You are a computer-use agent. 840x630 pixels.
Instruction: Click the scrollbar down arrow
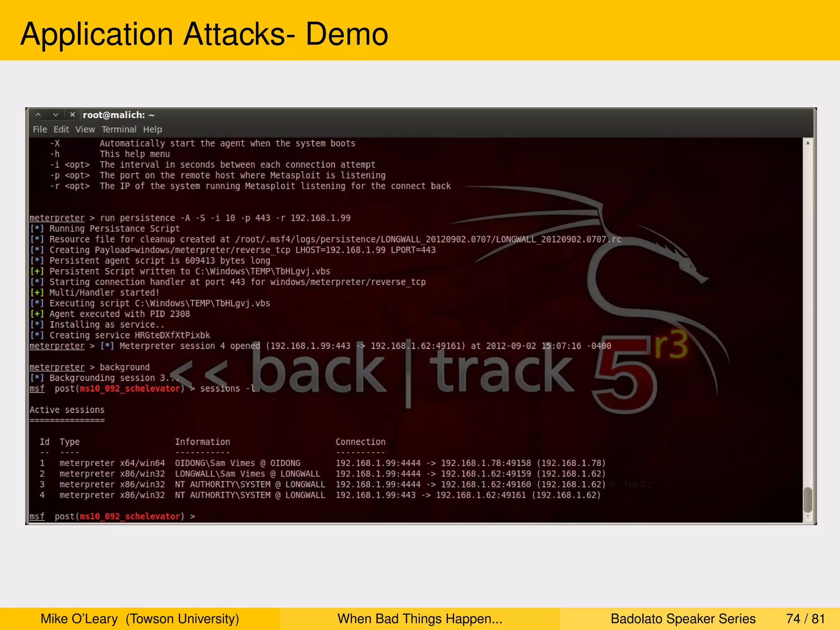808,517
